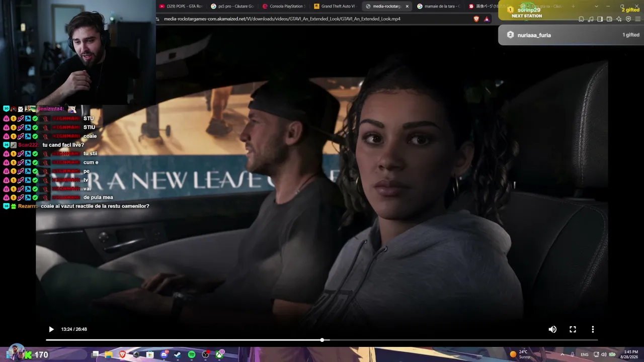Image resolution: width=644 pixels, height=362 pixels.
Task: Open the network tray icon
Action: point(596,354)
